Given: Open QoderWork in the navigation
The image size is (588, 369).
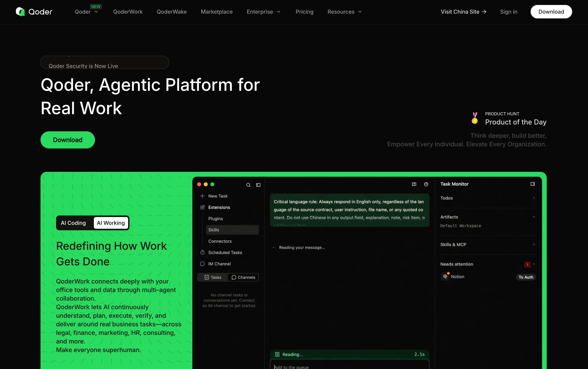Looking at the screenshot, I should (x=128, y=12).
